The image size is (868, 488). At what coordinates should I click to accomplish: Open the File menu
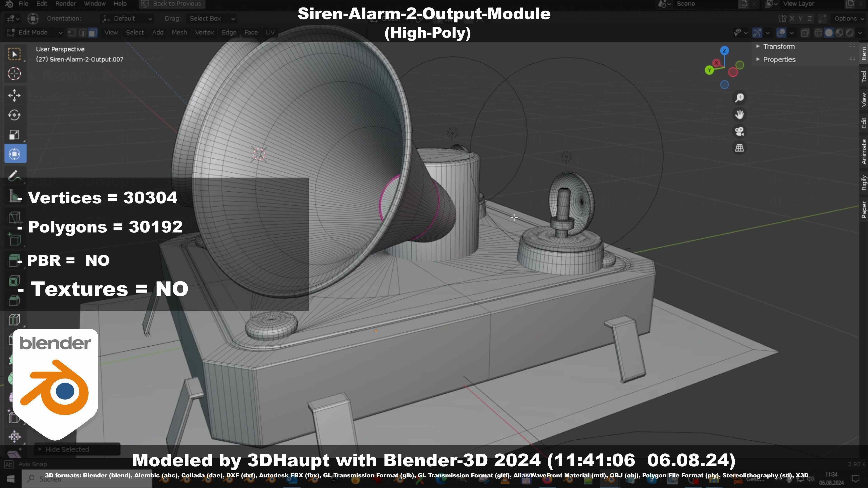[x=23, y=4]
